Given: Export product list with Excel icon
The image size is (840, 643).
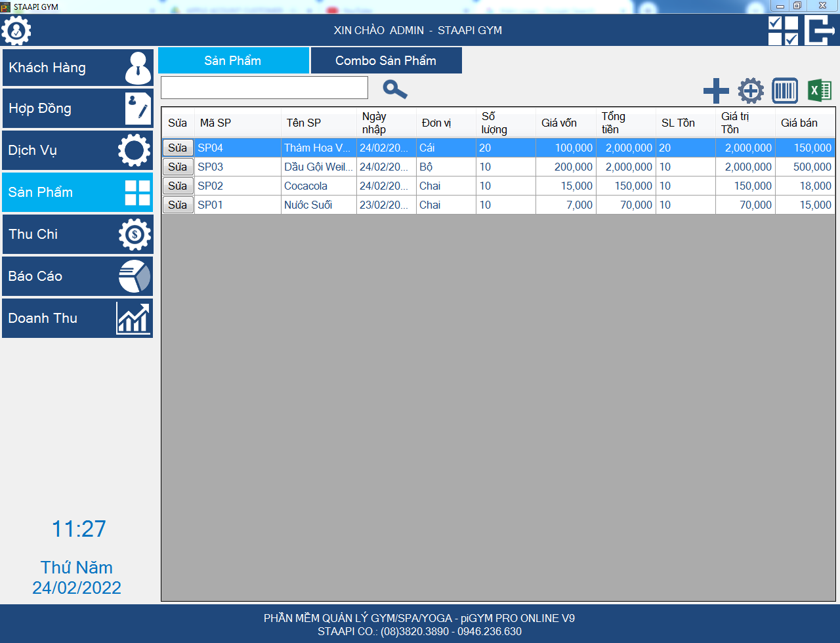Looking at the screenshot, I should click(x=819, y=91).
